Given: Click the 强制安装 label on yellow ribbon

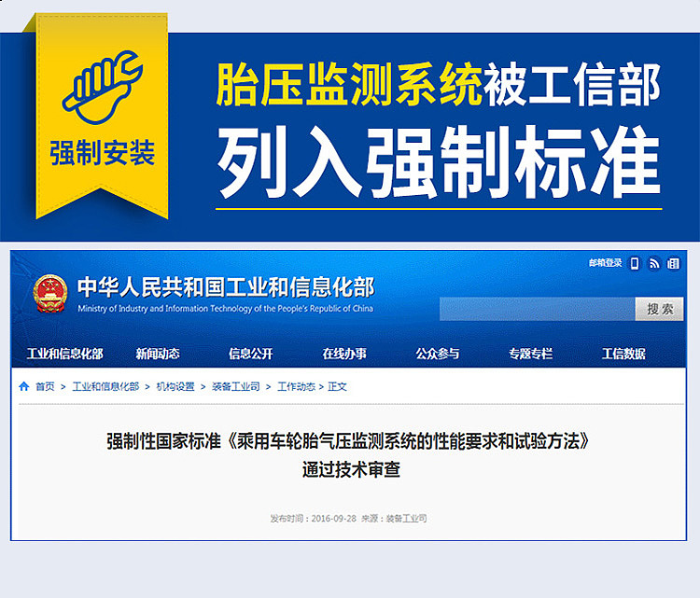Looking at the screenshot, I should pyautogui.click(x=103, y=153).
